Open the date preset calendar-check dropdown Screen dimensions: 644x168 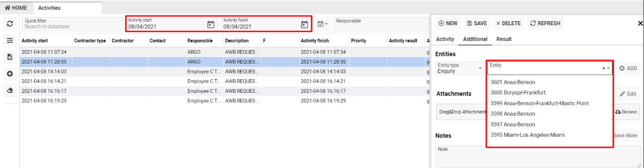point(322,24)
